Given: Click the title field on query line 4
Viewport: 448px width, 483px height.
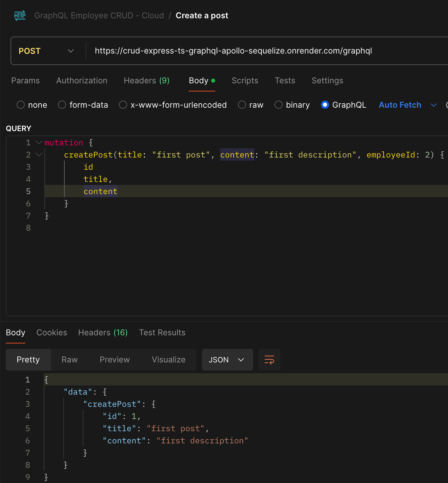Looking at the screenshot, I should pos(96,179).
